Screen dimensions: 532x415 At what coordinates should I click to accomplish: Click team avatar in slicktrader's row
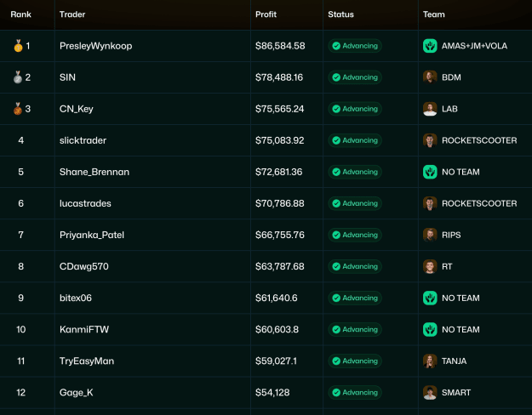click(x=430, y=140)
